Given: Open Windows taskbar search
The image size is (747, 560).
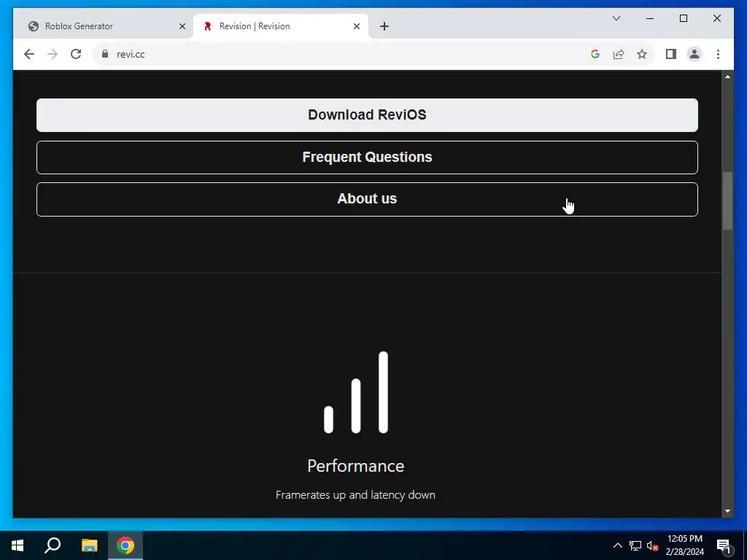Looking at the screenshot, I should click(53, 545).
